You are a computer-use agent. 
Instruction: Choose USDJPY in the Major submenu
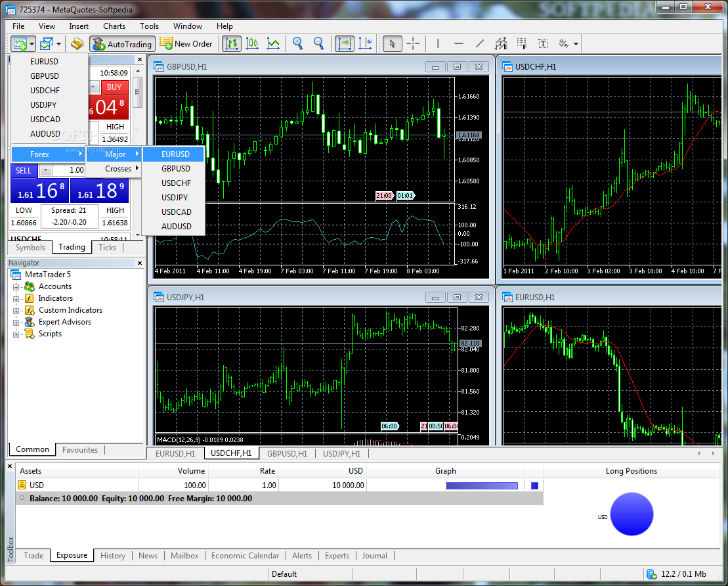tap(174, 198)
